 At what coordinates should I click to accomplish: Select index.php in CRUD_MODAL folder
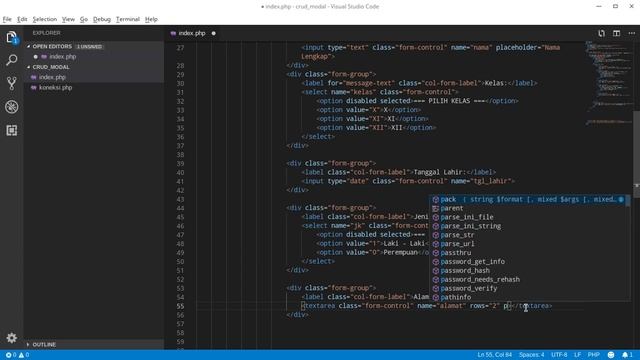[93, 77]
